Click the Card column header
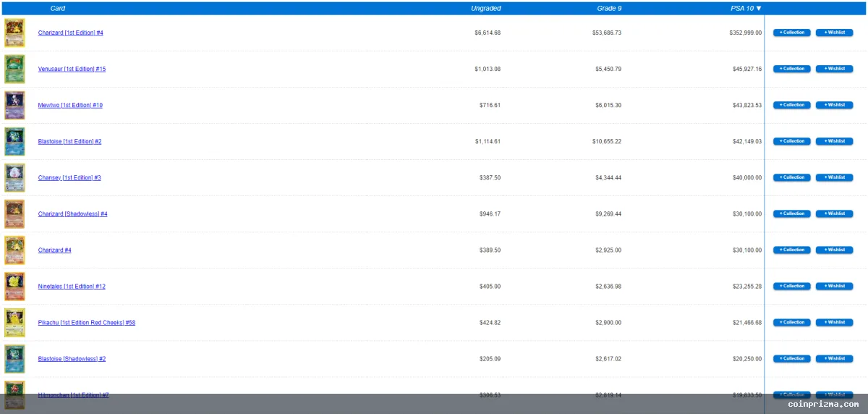Screen dimensions: 868x414 click(x=58, y=9)
